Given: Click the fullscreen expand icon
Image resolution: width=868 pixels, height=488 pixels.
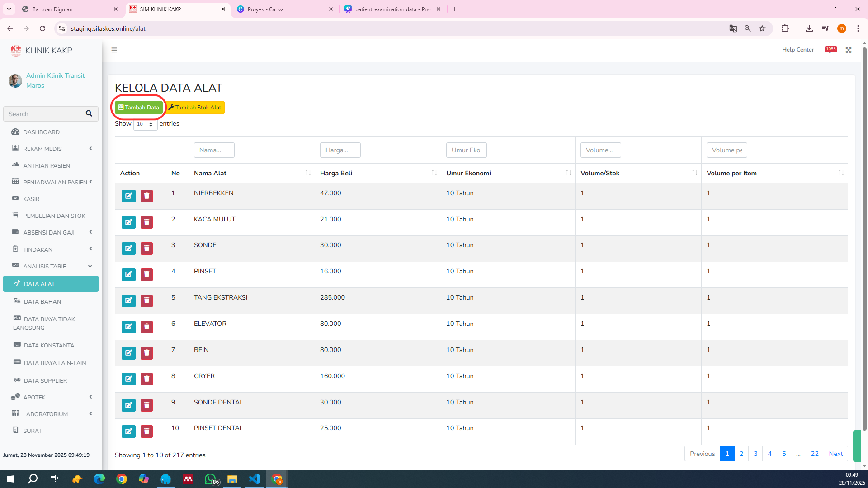Looking at the screenshot, I should pos(849,50).
